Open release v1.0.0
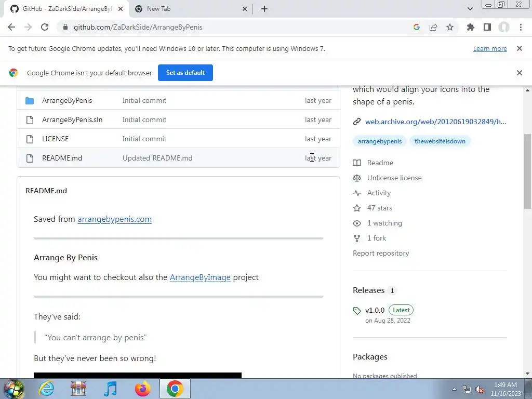This screenshot has height=399, width=532. (x=375, y=310)
